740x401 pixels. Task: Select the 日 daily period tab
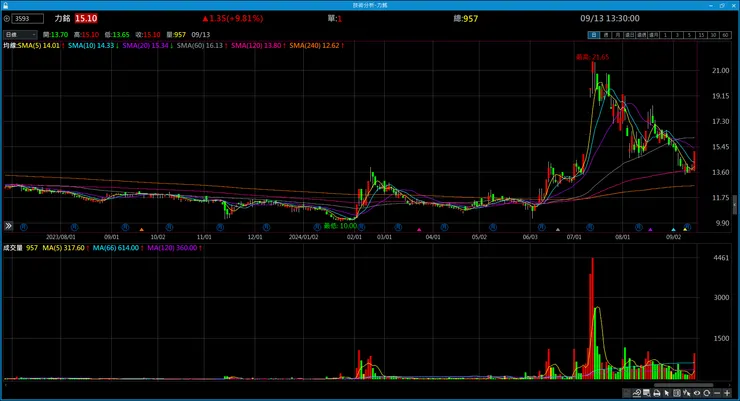pos(594,35)
